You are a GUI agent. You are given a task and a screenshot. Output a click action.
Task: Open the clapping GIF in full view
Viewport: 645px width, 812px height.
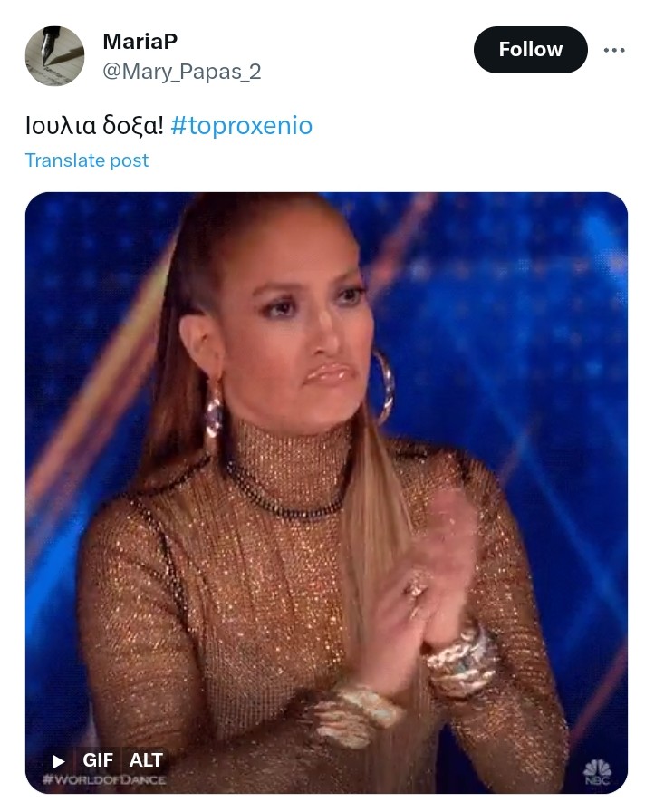coord(326,492)
